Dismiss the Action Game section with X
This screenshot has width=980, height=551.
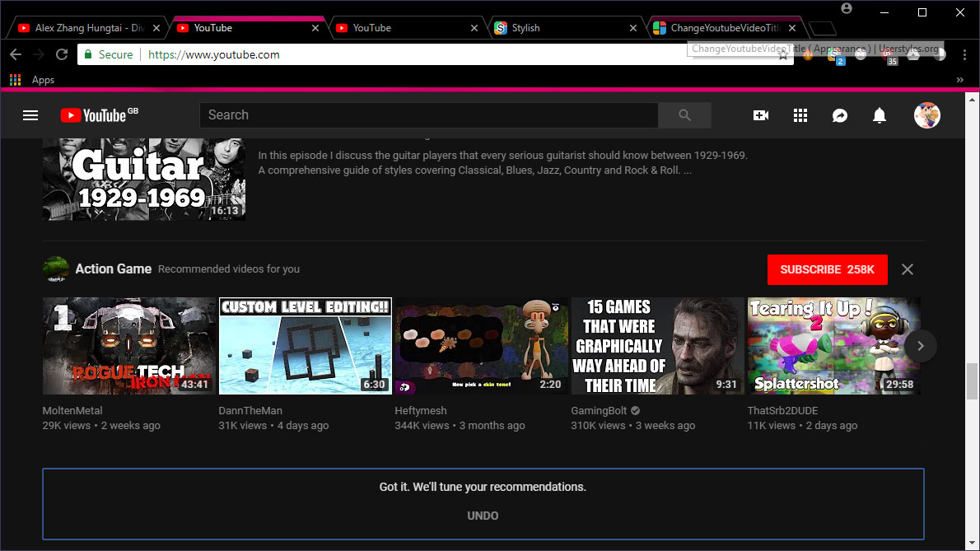[908, 269]
